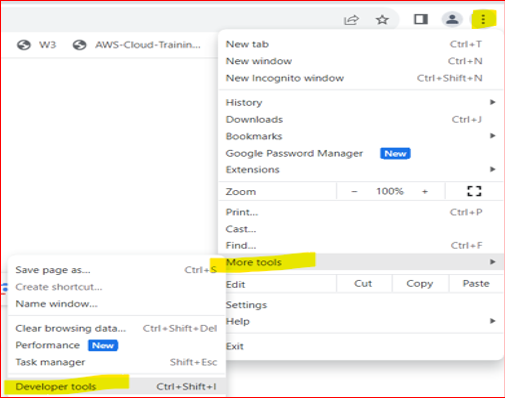Expand the More tools submenu
The image size is (505, 398).
click(x=360, y=262)
